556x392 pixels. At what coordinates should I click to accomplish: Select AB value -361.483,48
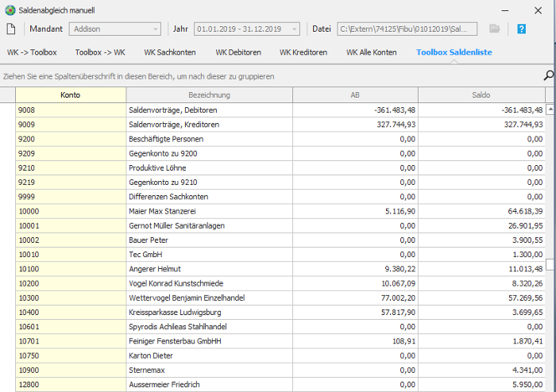355,110
